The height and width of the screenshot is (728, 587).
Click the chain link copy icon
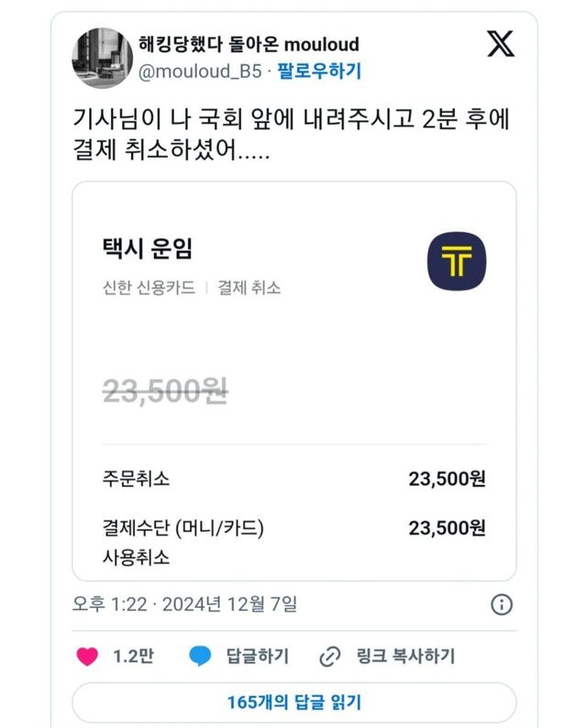[329, 656]
